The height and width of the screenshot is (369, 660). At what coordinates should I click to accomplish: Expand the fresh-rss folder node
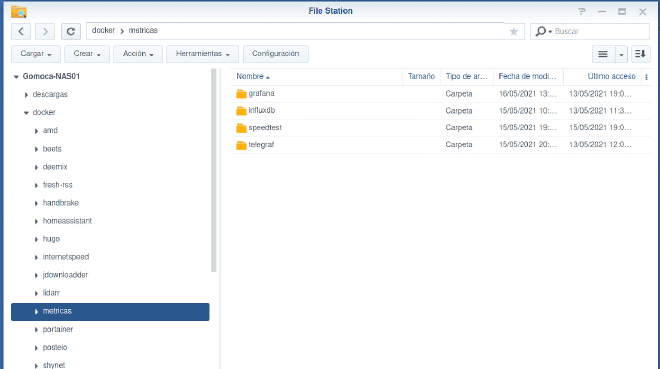tap(36, 185)
